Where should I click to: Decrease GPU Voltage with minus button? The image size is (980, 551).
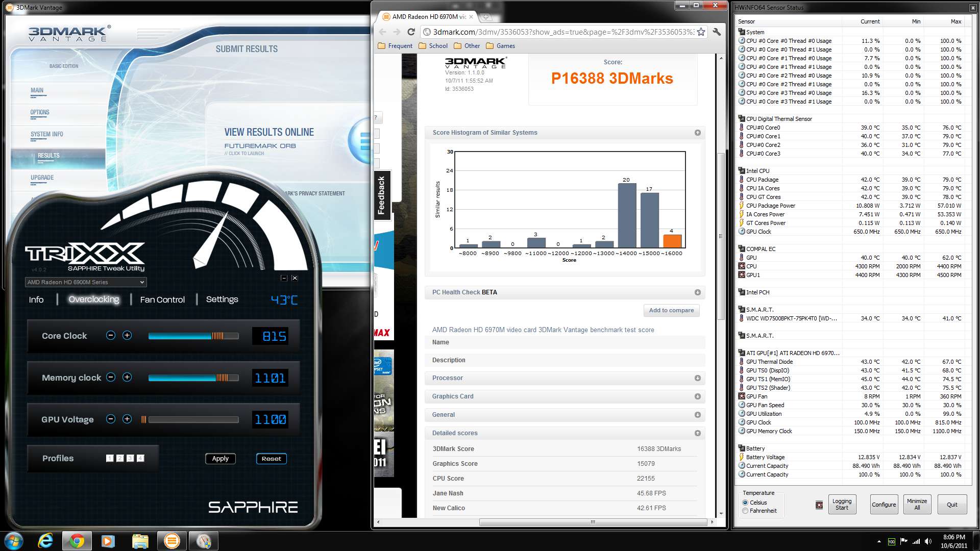click(111, 419)
